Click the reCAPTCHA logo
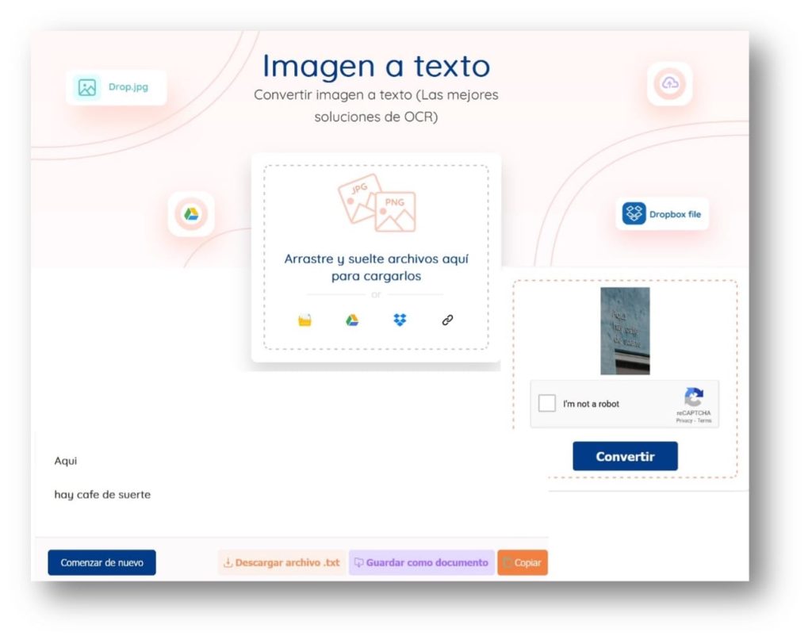Image resolution: width=812 pixels, height=644 pixels. tap(694, 396)
